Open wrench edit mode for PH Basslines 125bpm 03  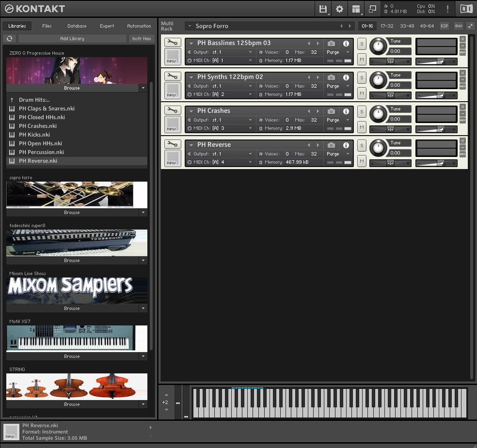173,42
